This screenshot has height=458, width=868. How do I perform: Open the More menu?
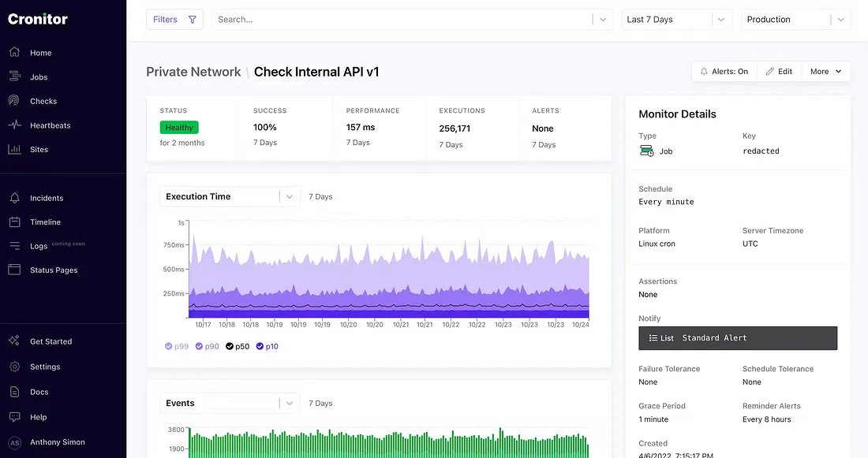click(x=825, y=72)
